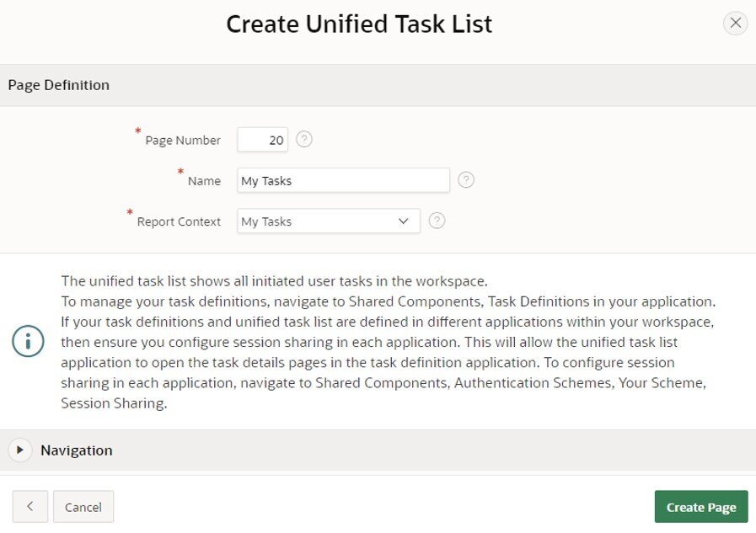Viewport: 756px width, 533px height.
Task: Click the Create Page button
Action: (x=700, y=506)
